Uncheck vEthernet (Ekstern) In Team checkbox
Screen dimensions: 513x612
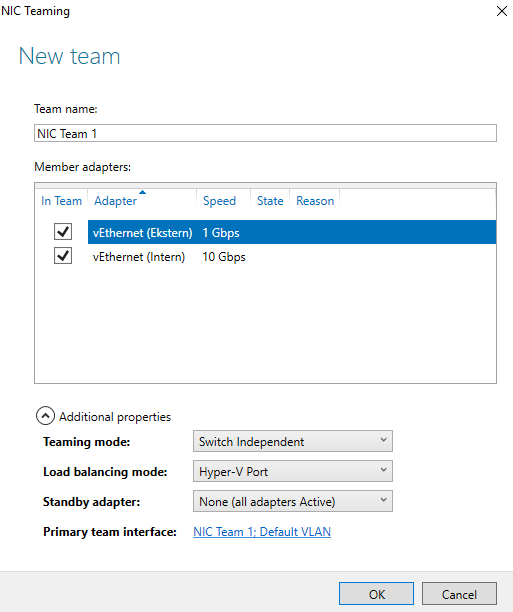click(62, 232)
